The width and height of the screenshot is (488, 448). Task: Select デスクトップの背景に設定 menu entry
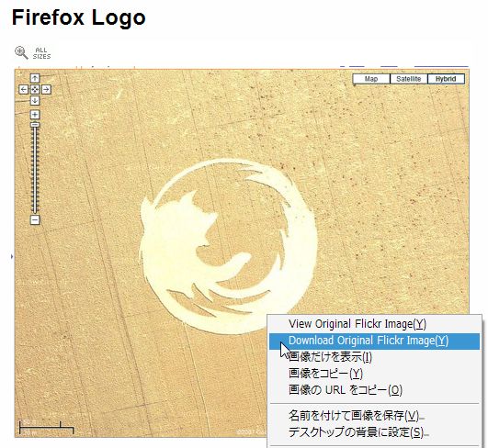[x=374, y=432]
